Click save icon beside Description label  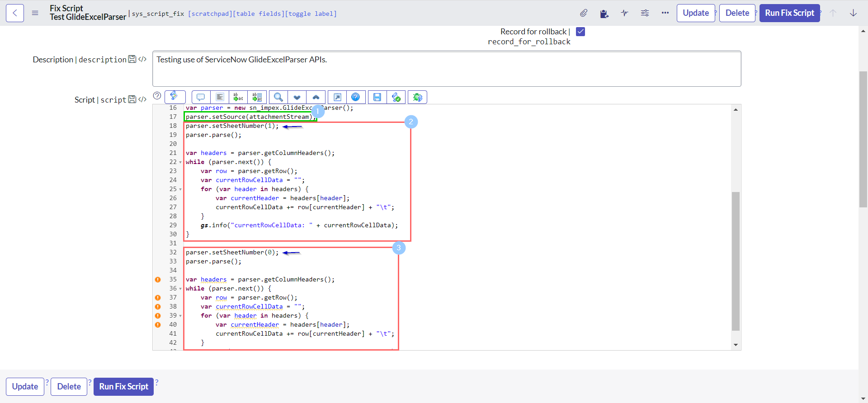click(x=132, y=59)
